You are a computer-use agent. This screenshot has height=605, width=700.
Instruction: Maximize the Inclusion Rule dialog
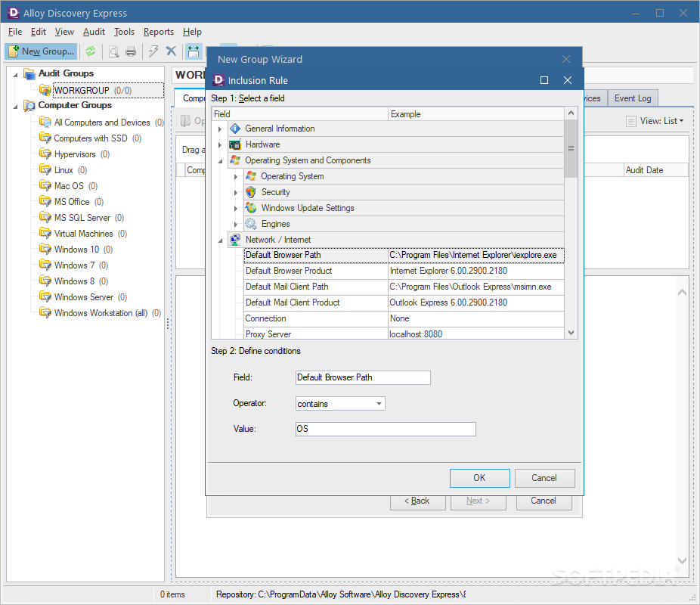click(x=544, y=80)
